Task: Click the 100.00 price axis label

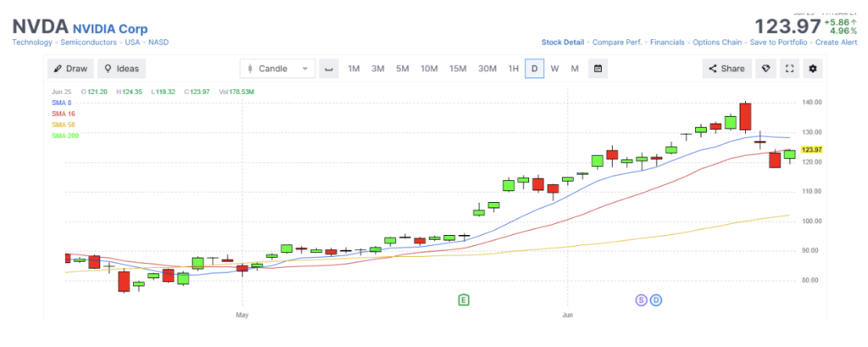Action: pos(811,221)
